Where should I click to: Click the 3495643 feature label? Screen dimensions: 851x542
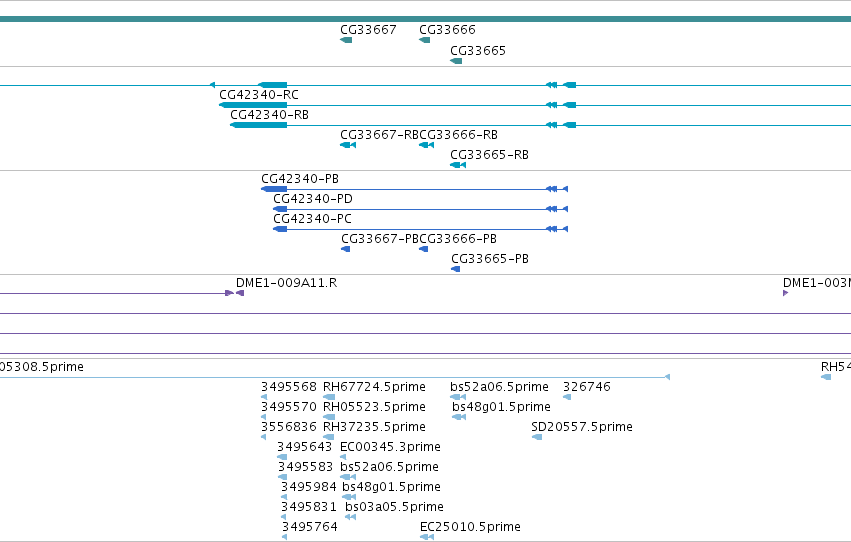[x=304, y=448]
